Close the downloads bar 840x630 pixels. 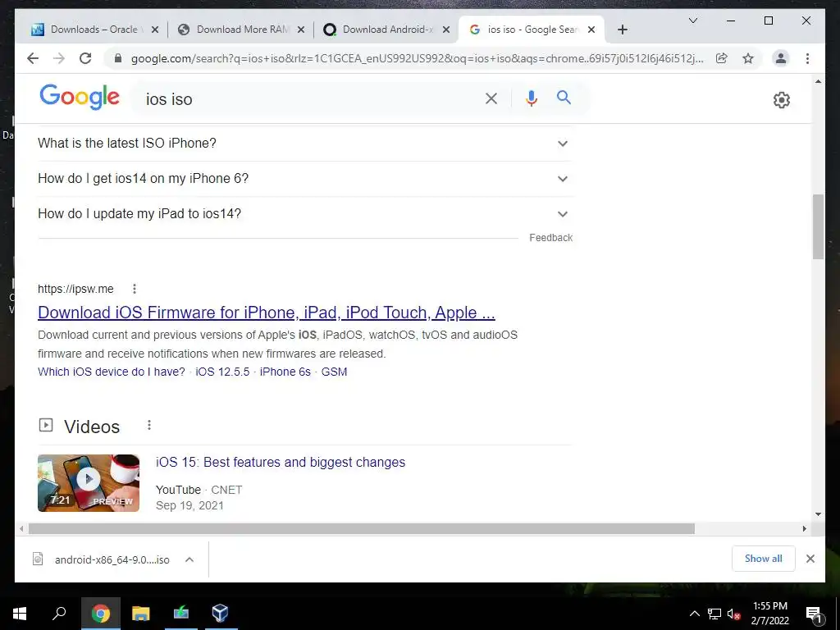pos(810,559)
